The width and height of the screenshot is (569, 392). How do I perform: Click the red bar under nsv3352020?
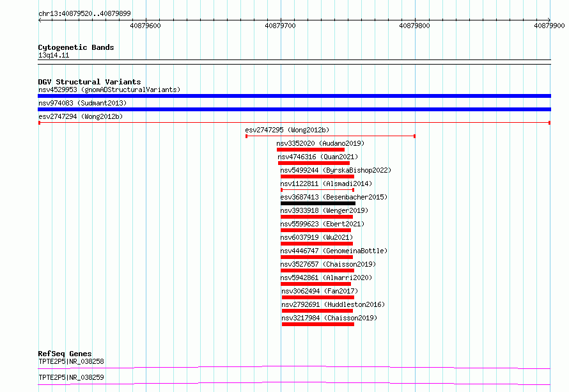[x=311, y=150]
